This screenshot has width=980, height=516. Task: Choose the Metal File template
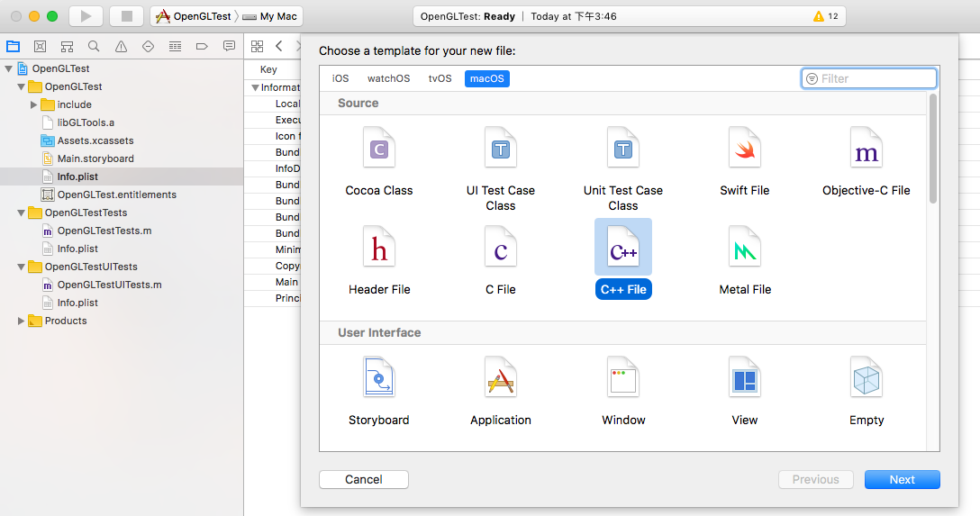pyautogui.click(x=744, y=261)
